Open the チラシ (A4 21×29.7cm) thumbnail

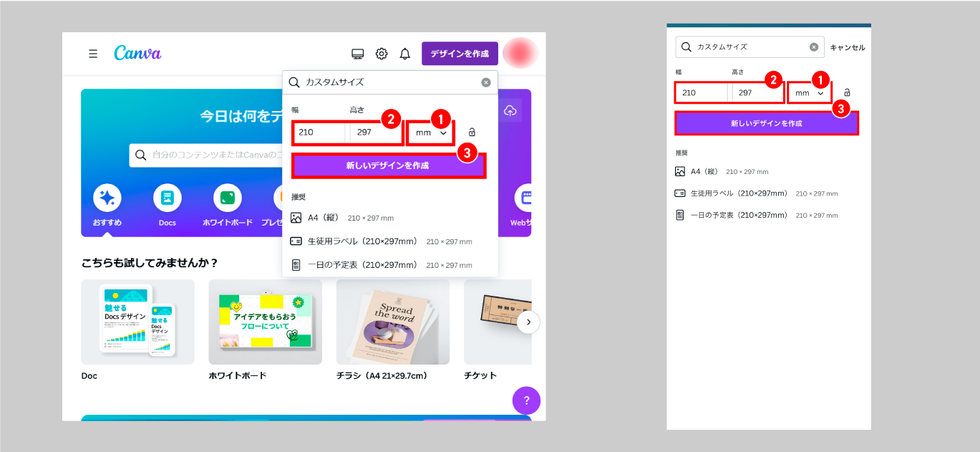pos(393,322)
